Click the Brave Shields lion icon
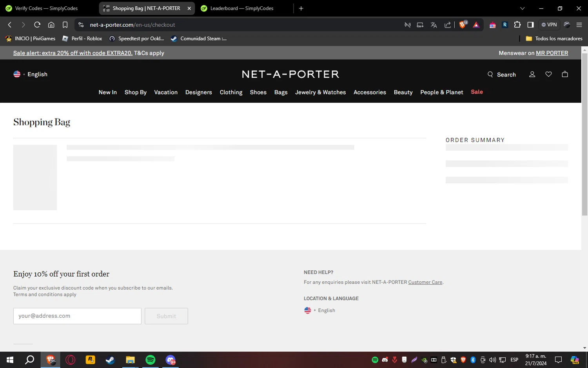The image size is (588, 368). pos(463,25)
